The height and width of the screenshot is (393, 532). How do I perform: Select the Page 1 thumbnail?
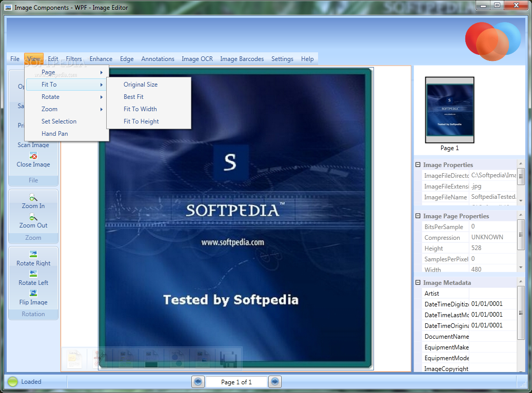[x=449, y=110]
